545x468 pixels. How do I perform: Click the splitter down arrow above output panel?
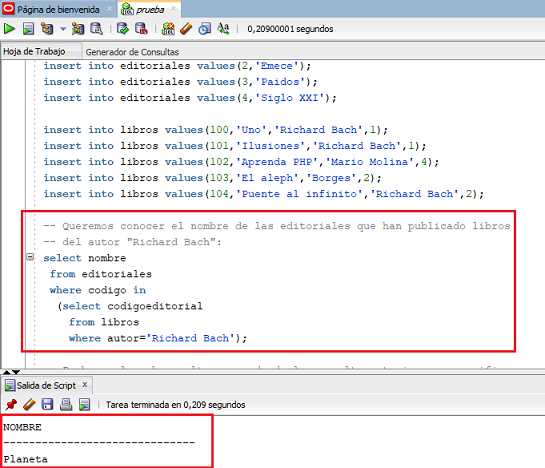(x=16, y=372)
